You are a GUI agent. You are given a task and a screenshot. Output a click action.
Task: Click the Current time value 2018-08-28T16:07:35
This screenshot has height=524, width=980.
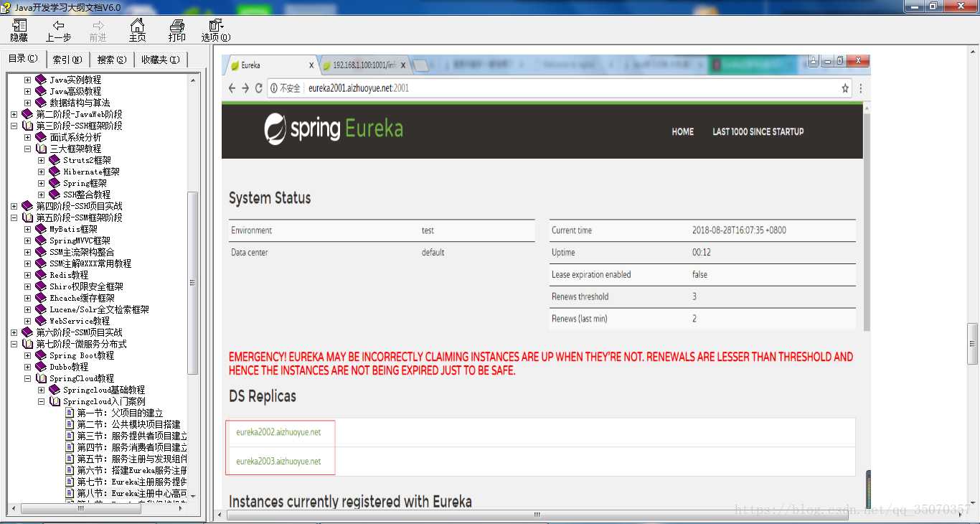pyautogui.click(x=740, y=230)
